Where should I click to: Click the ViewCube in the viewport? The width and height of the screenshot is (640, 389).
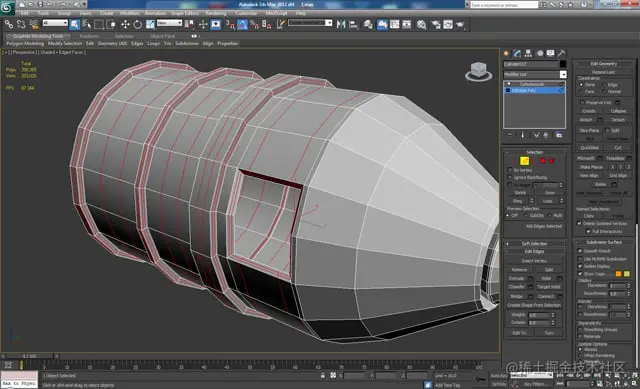(x=478, y=71)
